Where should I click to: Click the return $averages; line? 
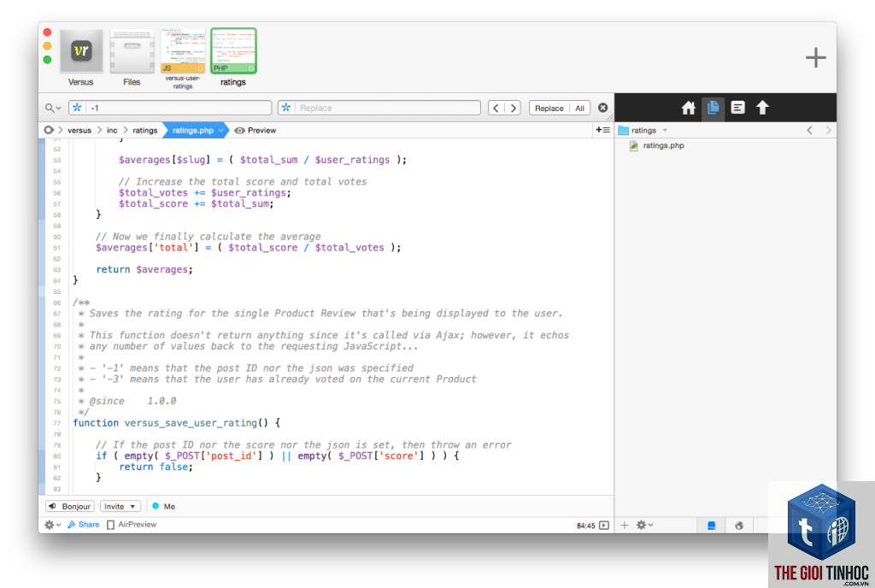click(144, 269)
